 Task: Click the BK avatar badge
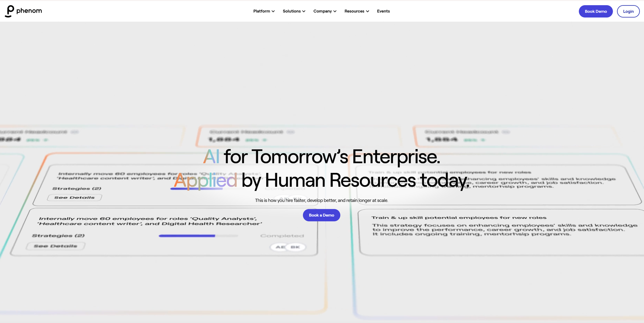pos(295,247)
